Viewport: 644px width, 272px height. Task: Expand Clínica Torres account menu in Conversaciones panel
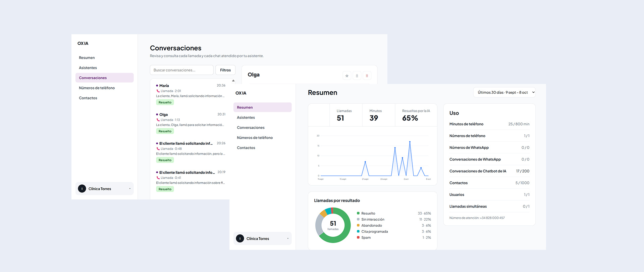click(x=130, y=189)
